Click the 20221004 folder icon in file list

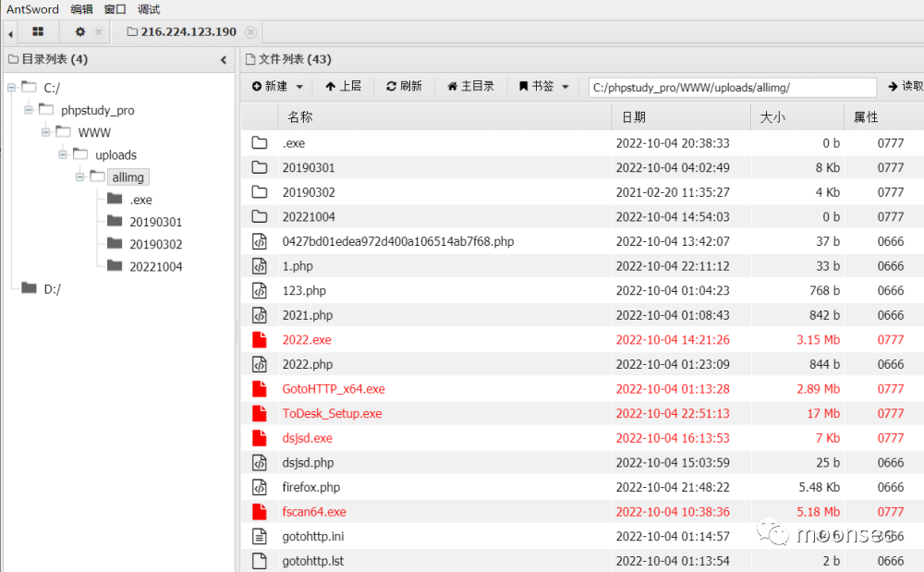pyautogui.click(x=260, y=217)
